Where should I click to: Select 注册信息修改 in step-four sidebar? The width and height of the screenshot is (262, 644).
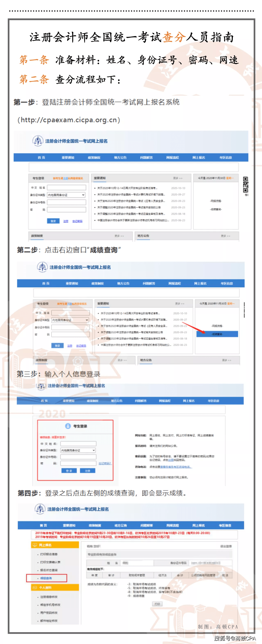tap(49, 597)
